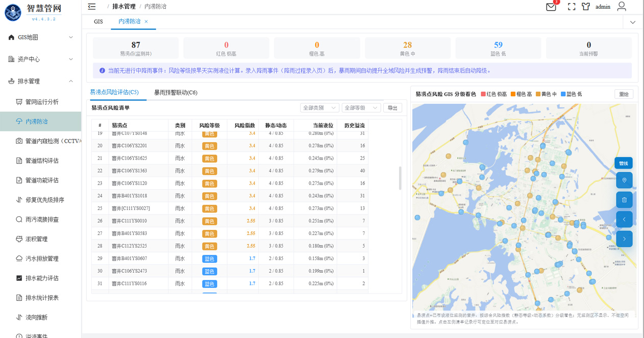
Task: Click the CCTV camera icon in sidebar
Action: 19,141
